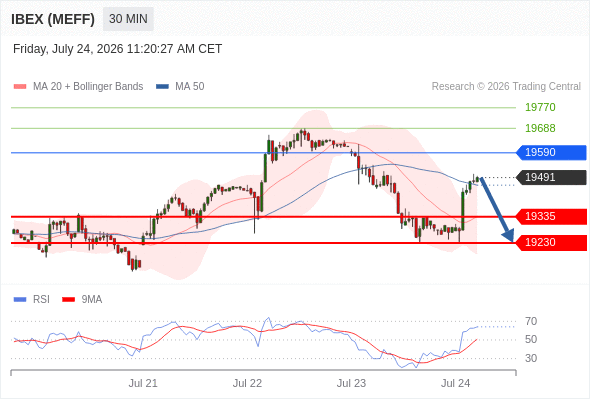Screen dimensions: 590x400
Task: Click the MA 50 legend label
Action: 190,87
